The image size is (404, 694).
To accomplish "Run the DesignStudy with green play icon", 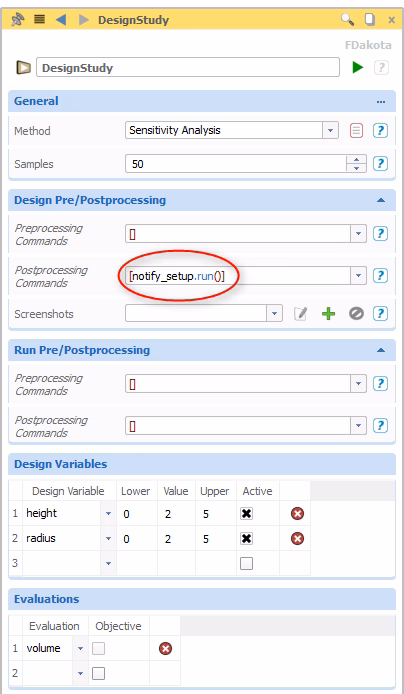I will 358,68.
